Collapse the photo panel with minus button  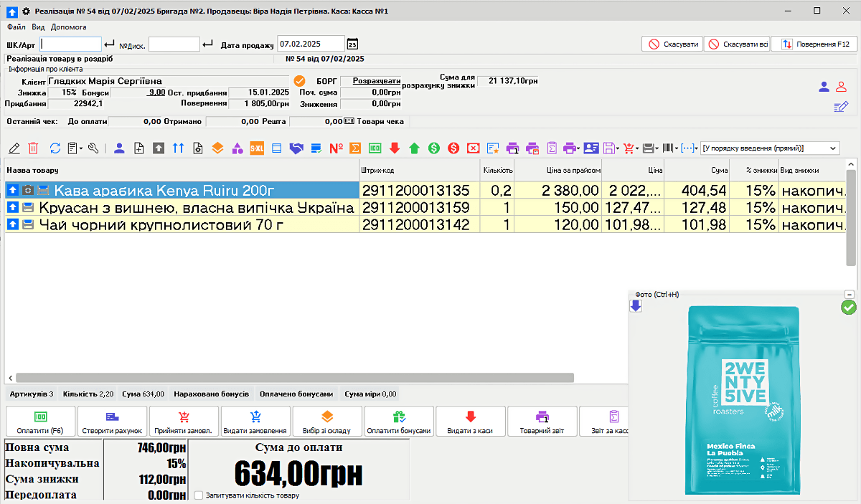coord(850,295)
